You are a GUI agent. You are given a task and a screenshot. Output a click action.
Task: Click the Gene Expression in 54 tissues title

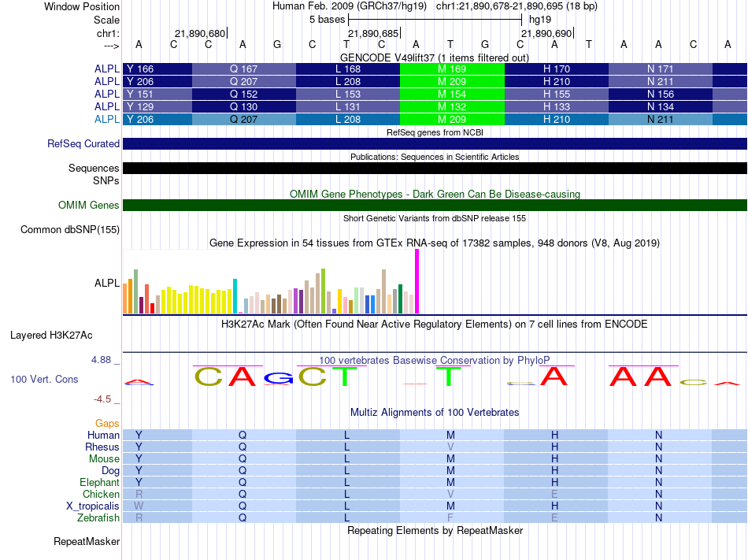point(435,243)
